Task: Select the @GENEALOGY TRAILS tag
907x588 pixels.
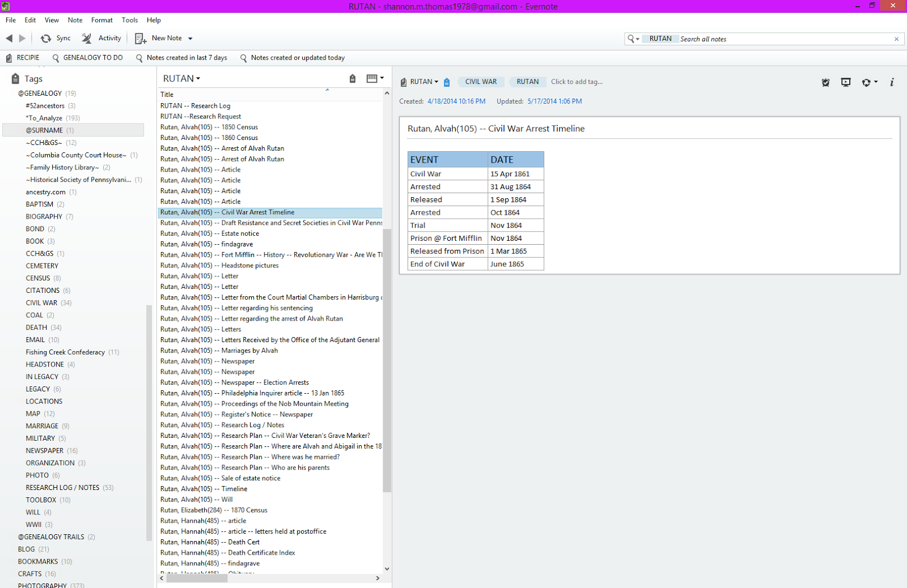Action: pos(51,537)
